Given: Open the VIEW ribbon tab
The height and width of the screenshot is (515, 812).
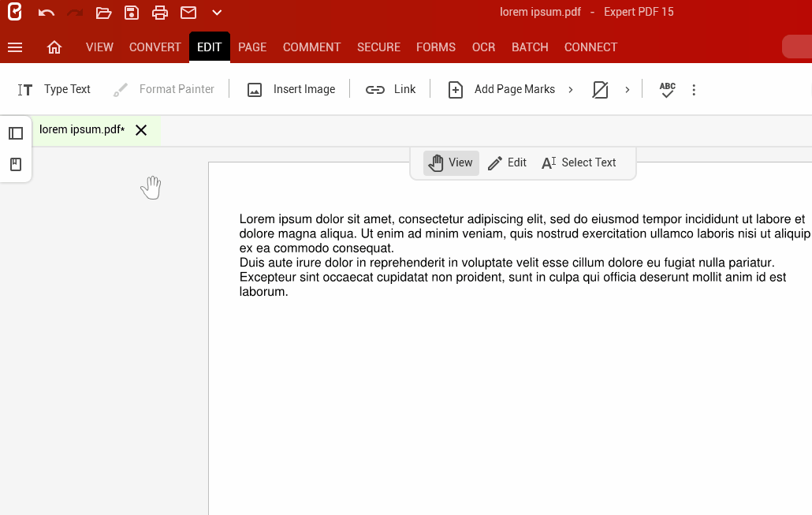Looking at the screenshot, I should click(99, 47).
